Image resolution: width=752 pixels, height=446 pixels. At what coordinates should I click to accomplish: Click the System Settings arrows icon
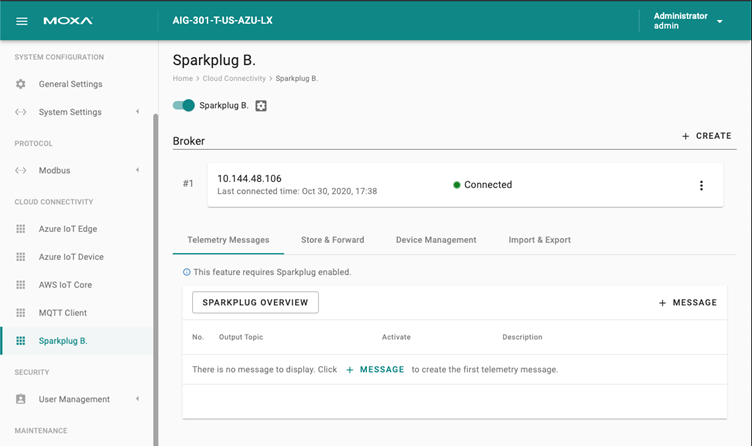pyautogui.click(x=21, y=112)
